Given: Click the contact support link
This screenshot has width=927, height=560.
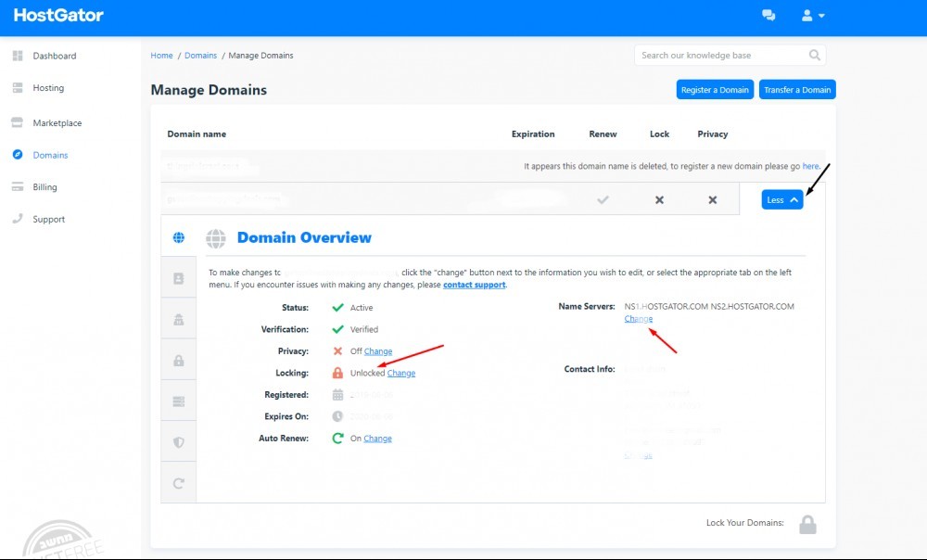Looking at the screenshot, I should pos(474,285).
